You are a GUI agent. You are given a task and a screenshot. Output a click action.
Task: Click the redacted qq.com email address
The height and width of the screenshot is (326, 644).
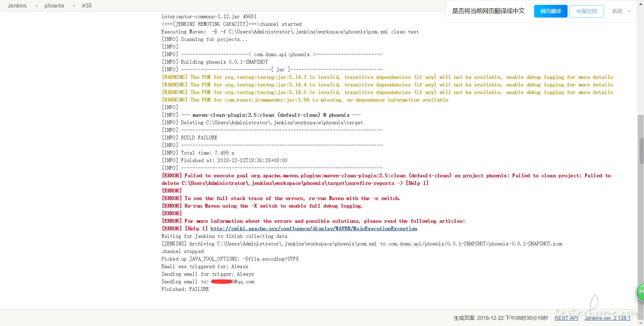coord(232,282)
